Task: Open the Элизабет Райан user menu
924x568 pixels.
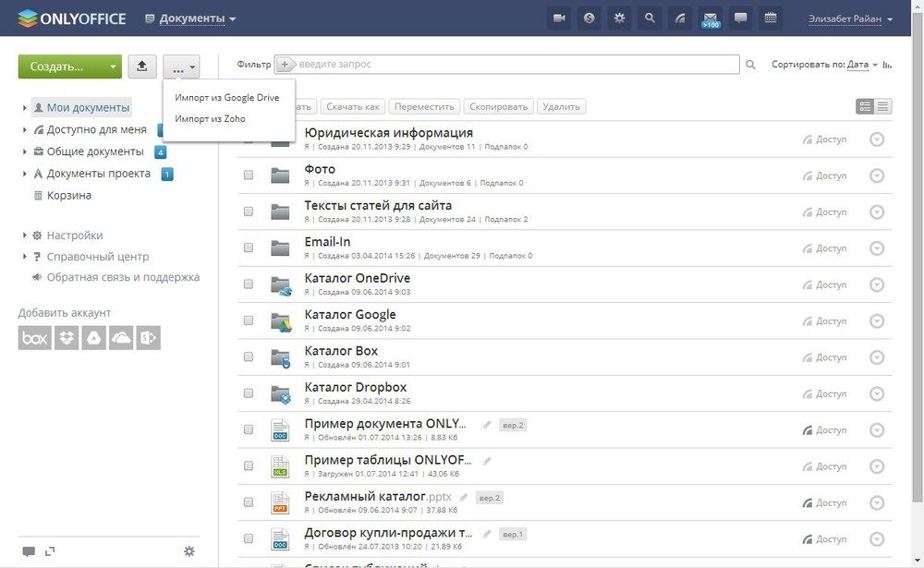Action: [850, 18]
